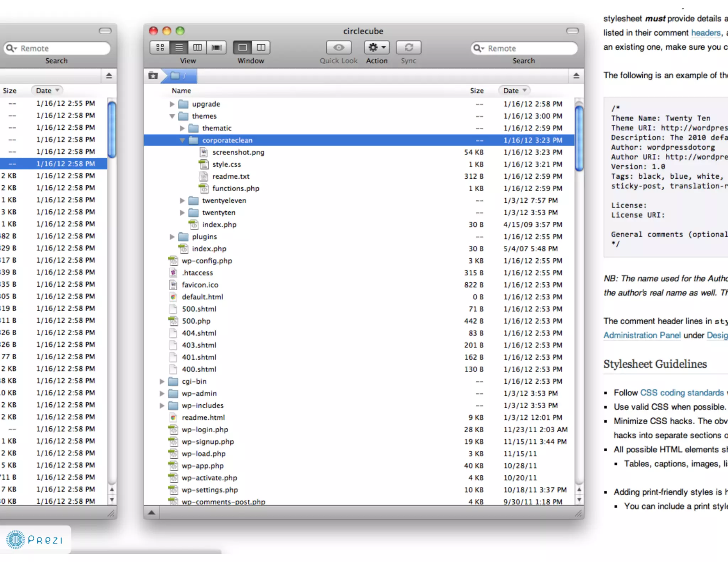Image resolution: width=728 pixels, height=562 pixels.
Task: Expand the wp-includes folder
Action: tap(162, 406)
